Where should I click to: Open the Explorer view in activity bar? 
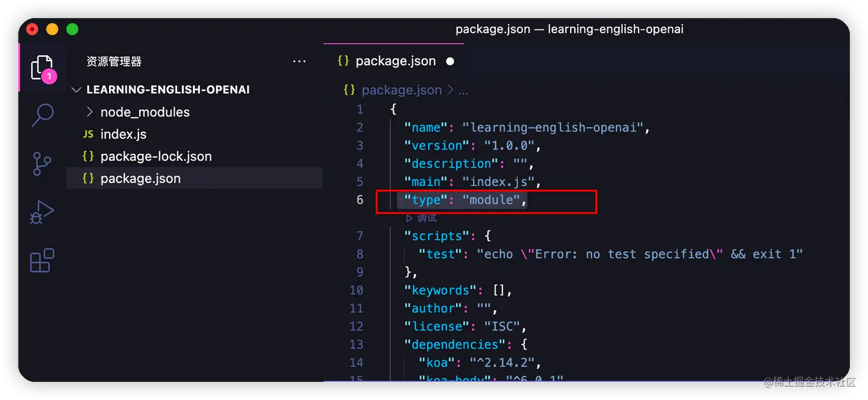42,68
